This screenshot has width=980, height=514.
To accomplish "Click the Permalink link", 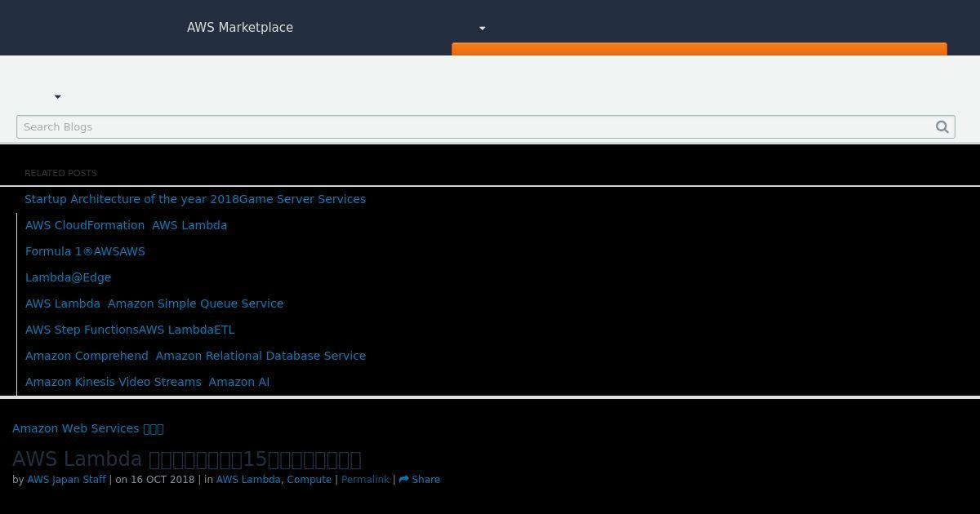I will click(365, 480).
